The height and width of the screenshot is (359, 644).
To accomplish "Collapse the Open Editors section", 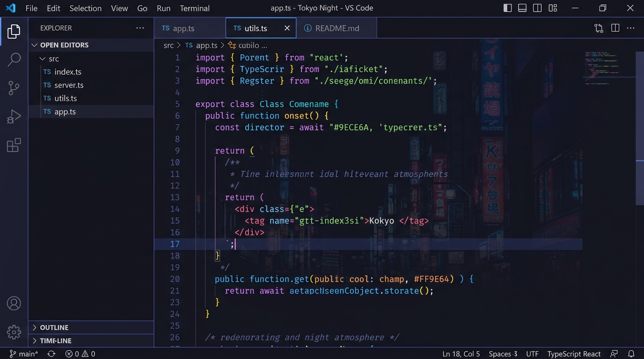I will [91, 45].
